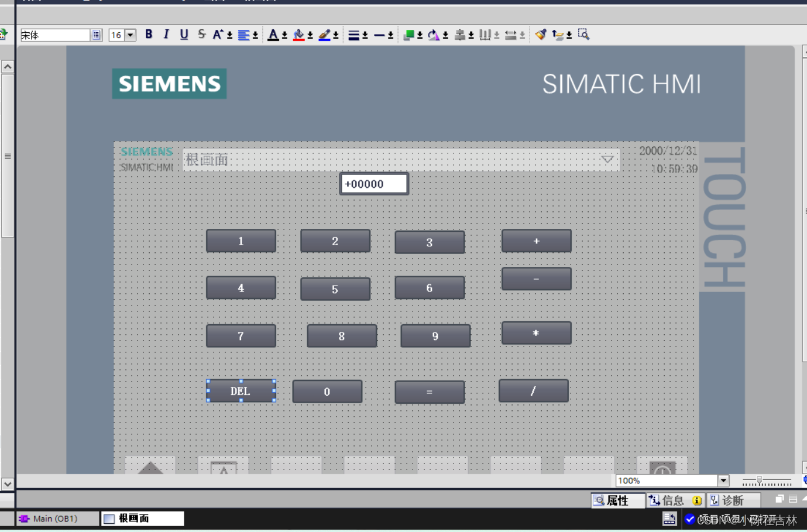807x532 pixels.
Task: Open the 根画面 screen selector dropdown triangle
Action: [607, 159]
